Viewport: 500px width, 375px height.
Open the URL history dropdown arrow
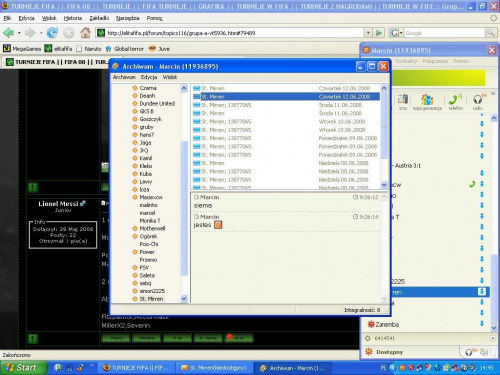[x=368, y=33]
